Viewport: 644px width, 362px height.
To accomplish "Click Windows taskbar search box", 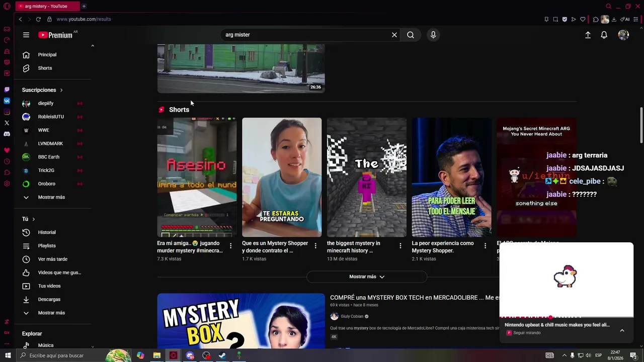I will click(x=74, y=355).
